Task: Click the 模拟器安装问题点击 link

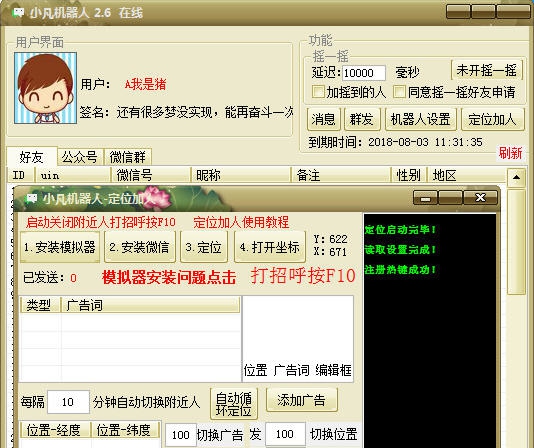Action: tap(169, 277)
